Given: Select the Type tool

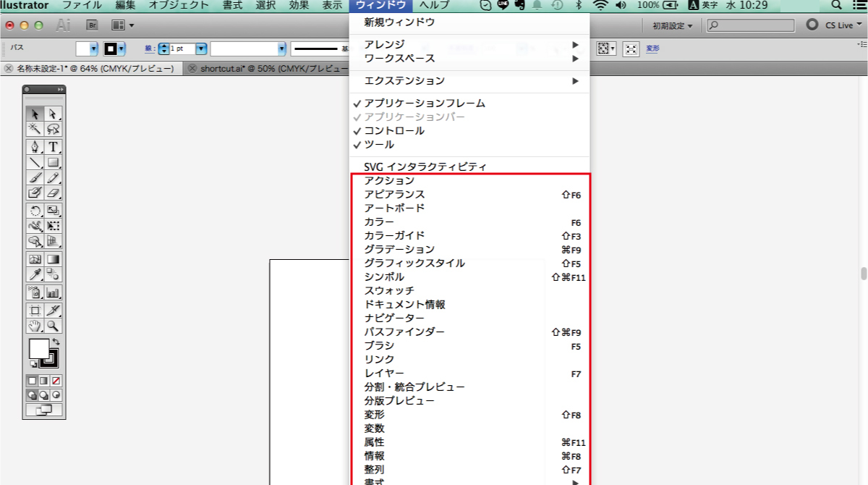Looking at the screenshot, I should click(x=54, y=147).
